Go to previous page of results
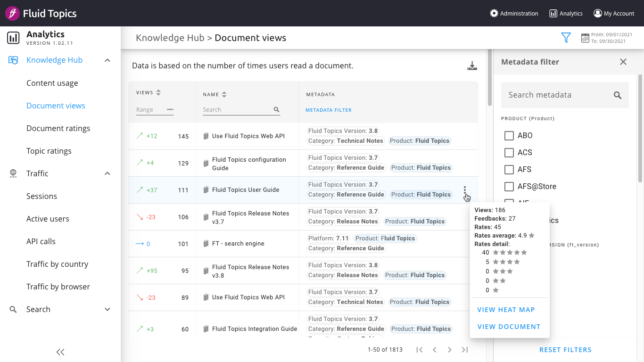Screen dimensions: 644x362 [x=435, y=350]
